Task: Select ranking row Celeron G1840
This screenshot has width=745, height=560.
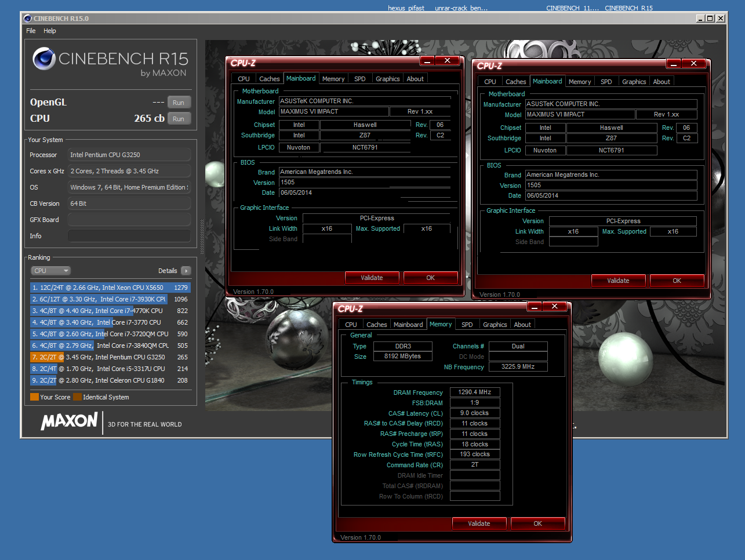Action: 110,380
